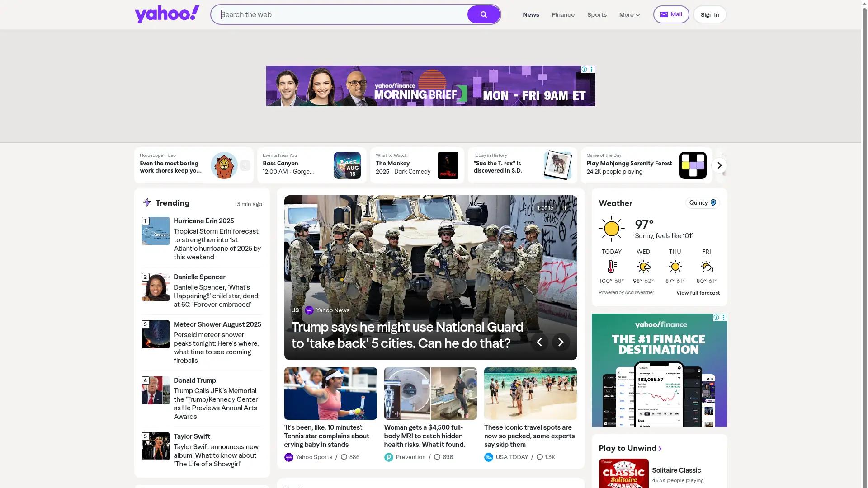Click the Sign in button

point(709,14)
